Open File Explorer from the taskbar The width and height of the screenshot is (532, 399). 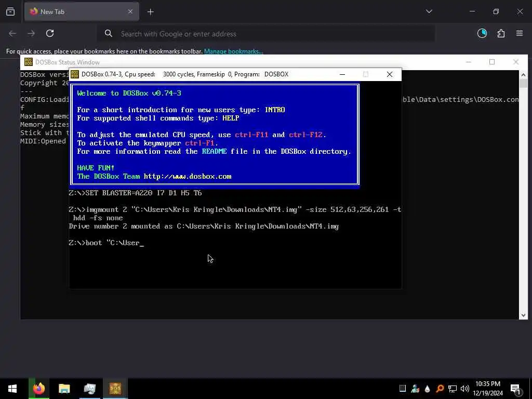pos(64,389)
